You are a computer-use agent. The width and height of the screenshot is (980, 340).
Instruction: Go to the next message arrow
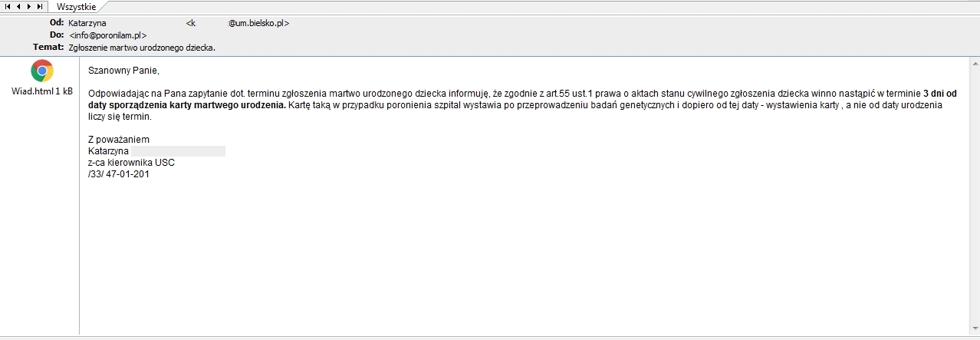(28, 6)
